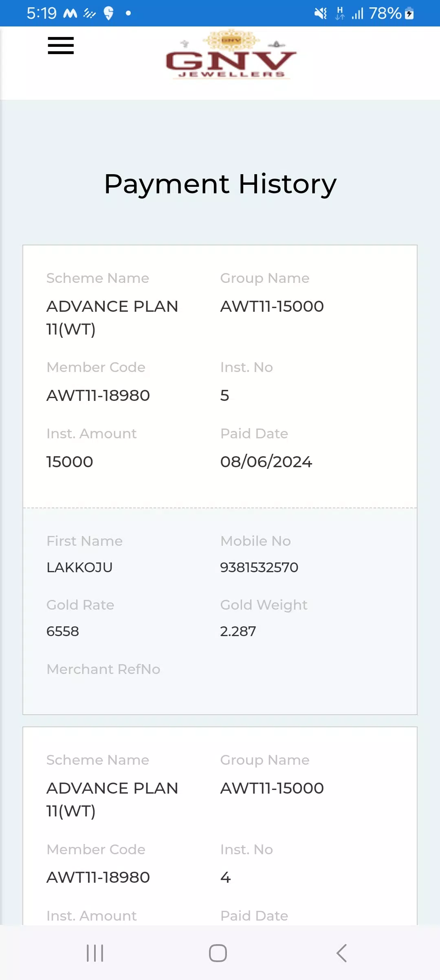Image resolution: width=440 pixels, height=980 pixels.
Task: Tap the status bar clock showing 5:19
Action: pyautogui.click(x=42, y=13)
